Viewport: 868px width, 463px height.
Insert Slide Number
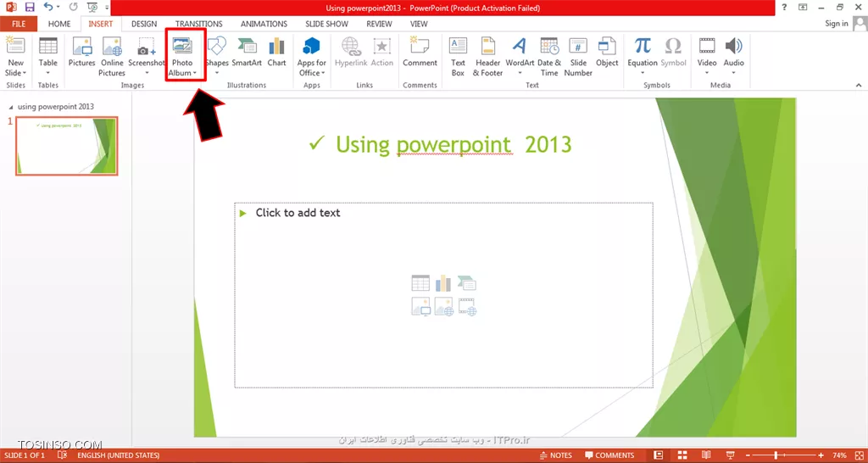coord(578,57)
